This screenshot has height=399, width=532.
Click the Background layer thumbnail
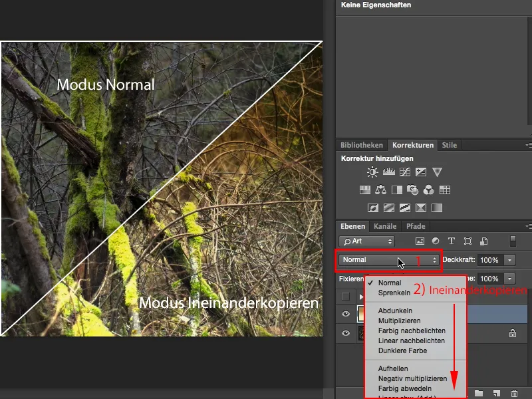tap(361, 333)
